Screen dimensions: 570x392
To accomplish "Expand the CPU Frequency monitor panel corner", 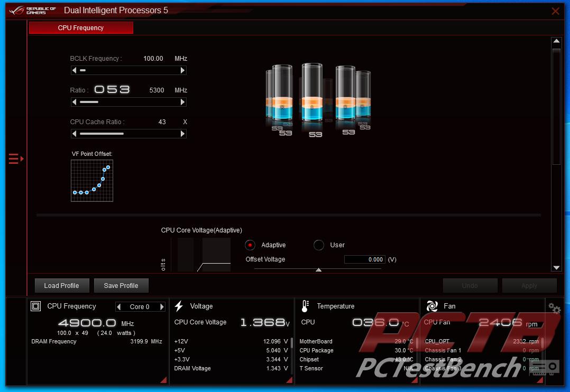I will (x=163, y=380).
